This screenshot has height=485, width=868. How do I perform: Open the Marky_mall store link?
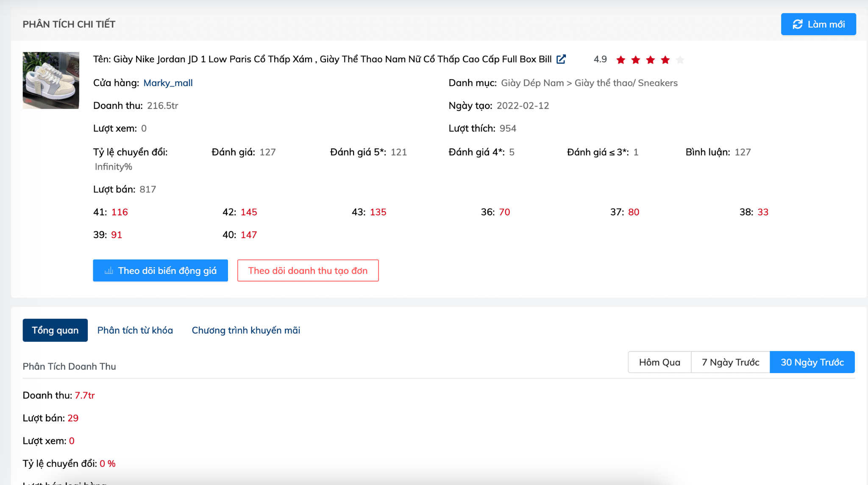tap(168, 83)
